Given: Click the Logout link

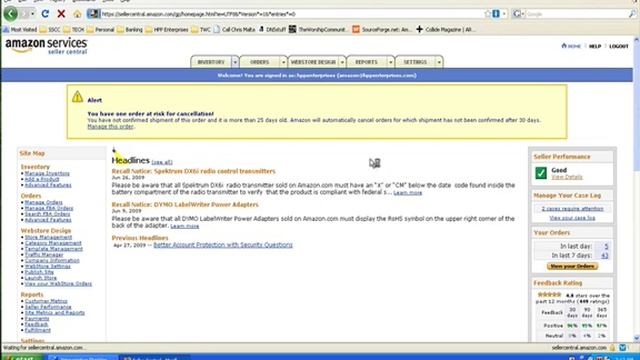Looking at the screenshot, I should pos(619,46).
